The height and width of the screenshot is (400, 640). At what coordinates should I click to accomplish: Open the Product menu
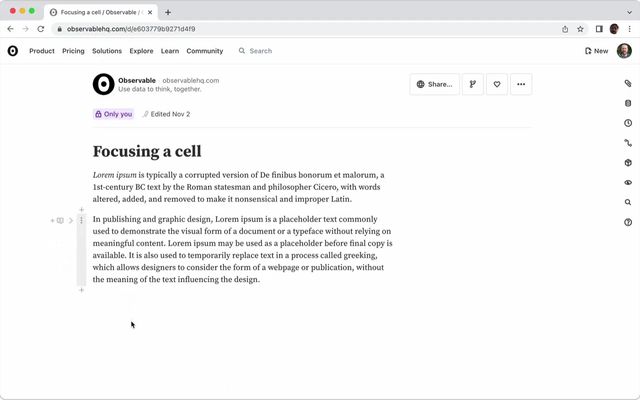pos(42,51)
